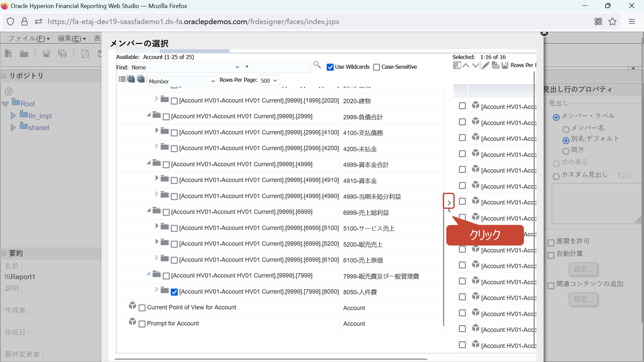Click the find text input field
The image size is (644, 362).
(277, 67)
